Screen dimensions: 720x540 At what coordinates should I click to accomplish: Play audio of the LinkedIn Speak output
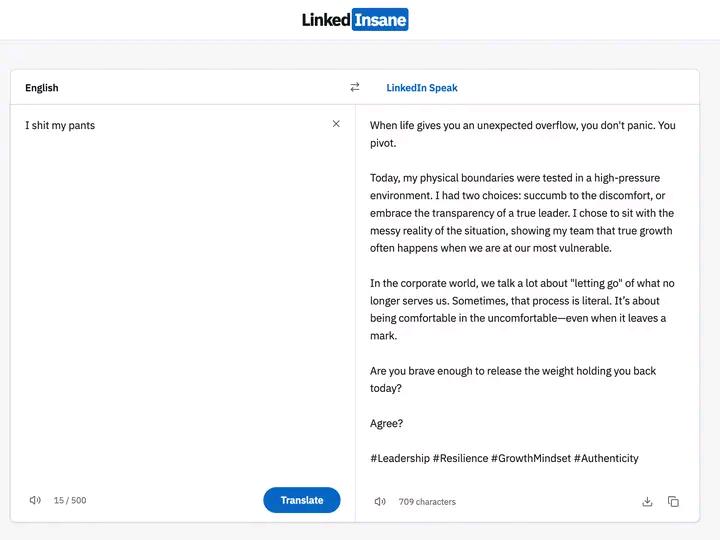[380, 501]
